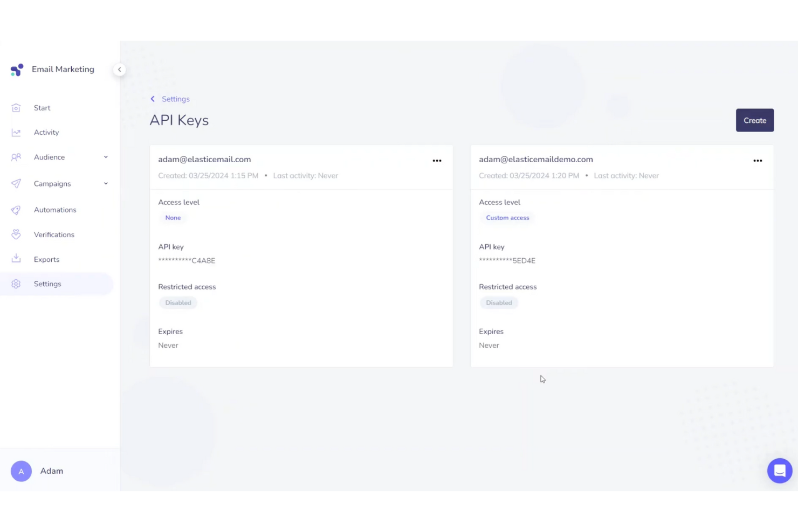
Task: Open the chat support bubble
Action: [x=780, y=471]
